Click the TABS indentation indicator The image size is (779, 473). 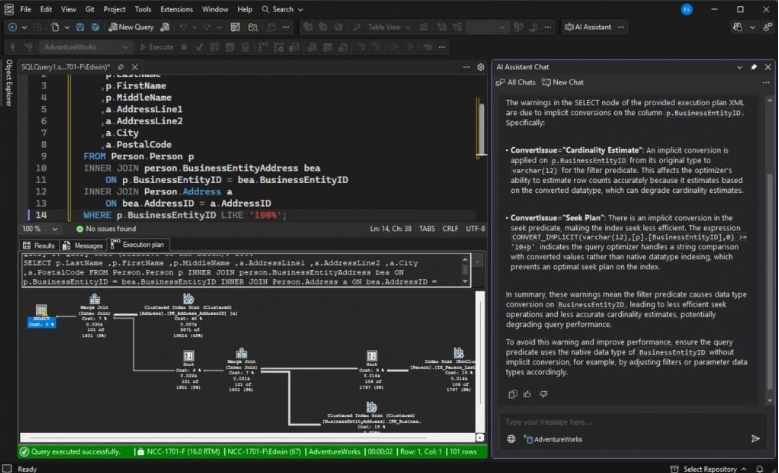[x=427, y=229]
